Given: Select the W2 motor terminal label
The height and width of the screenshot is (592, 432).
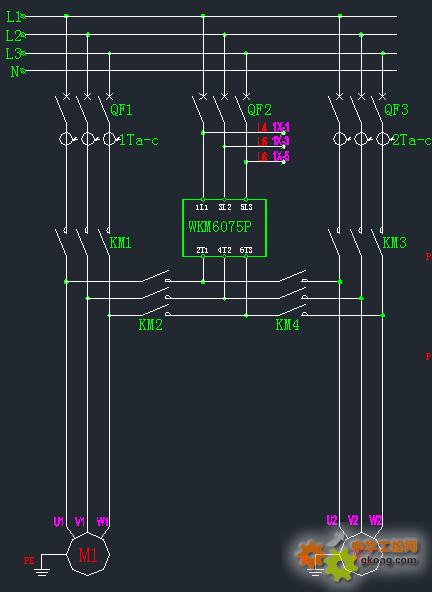Looking at the screenshot, I should pos(375,521).
